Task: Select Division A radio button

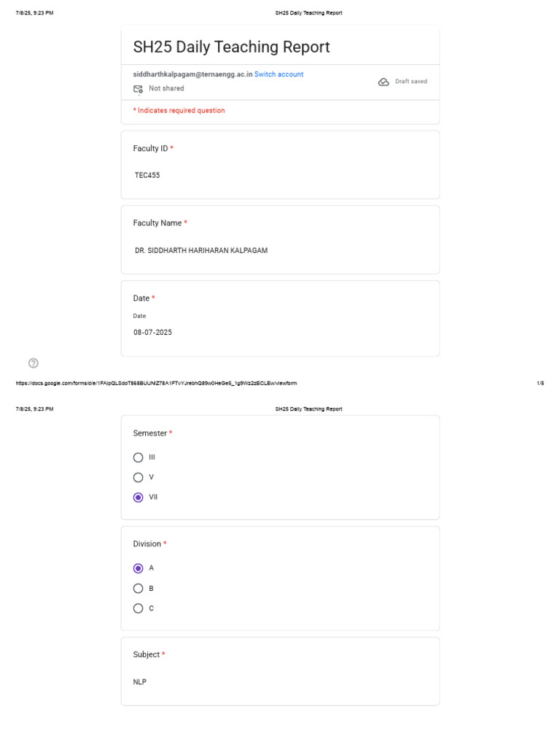Action: [138, 568]
